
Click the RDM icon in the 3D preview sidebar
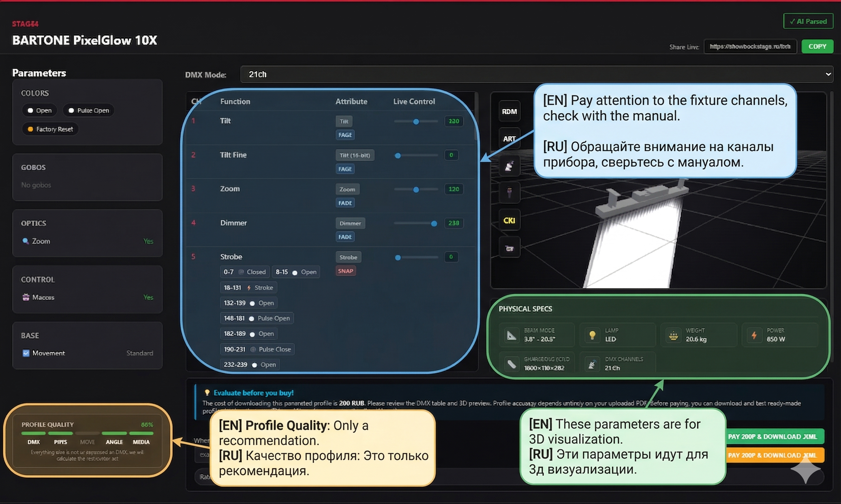coord(509,112)
